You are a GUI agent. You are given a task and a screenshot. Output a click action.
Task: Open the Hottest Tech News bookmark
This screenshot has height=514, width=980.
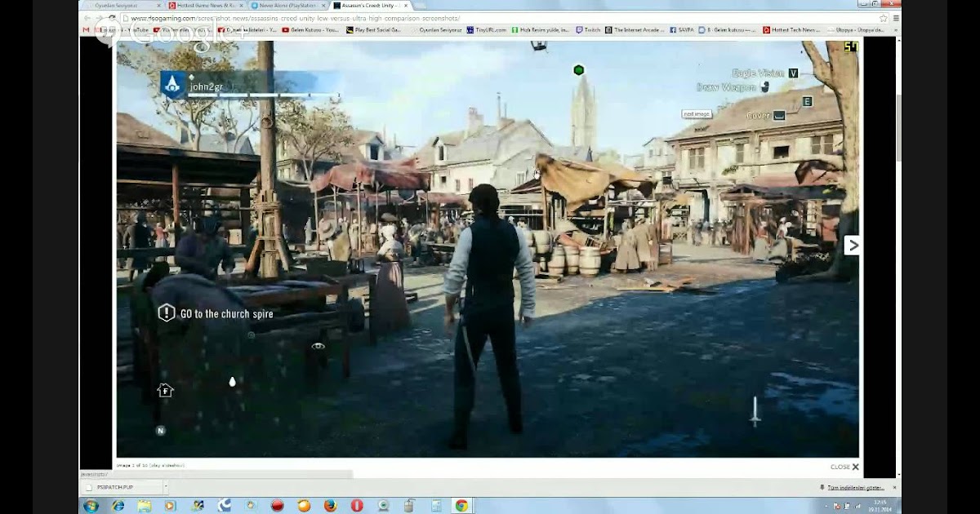pyautogui.click(x=791, y=29)
